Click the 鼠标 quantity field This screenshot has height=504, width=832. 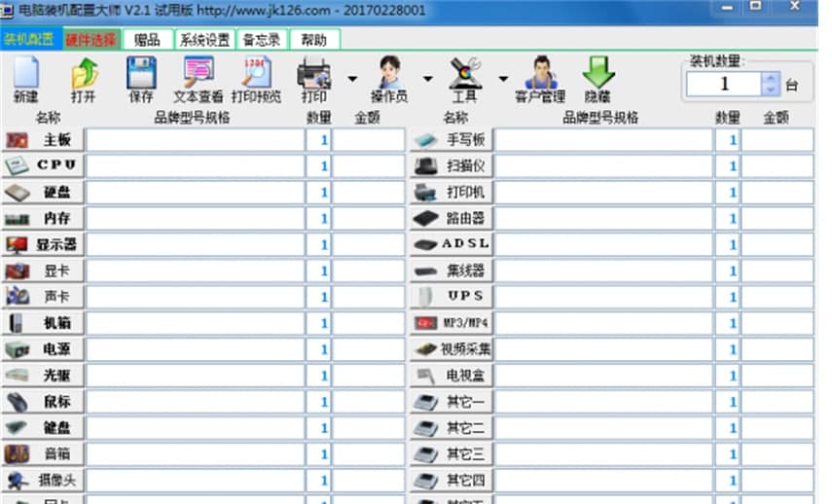[x=318, y=402]
